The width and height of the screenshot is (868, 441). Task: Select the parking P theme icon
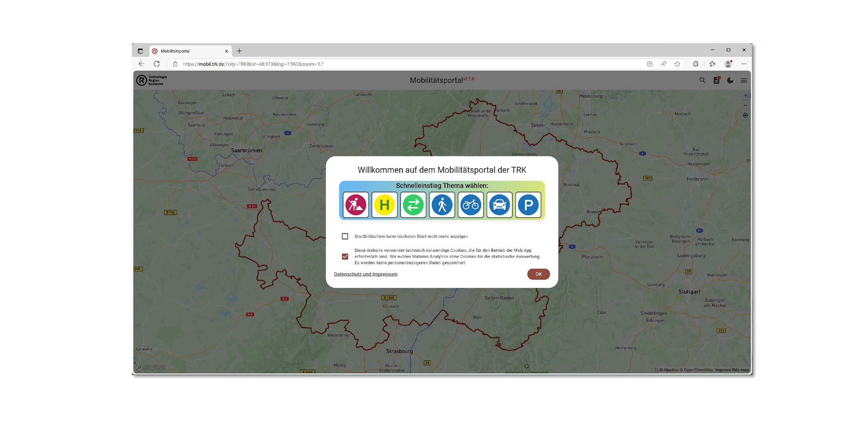tap(528, 205)
